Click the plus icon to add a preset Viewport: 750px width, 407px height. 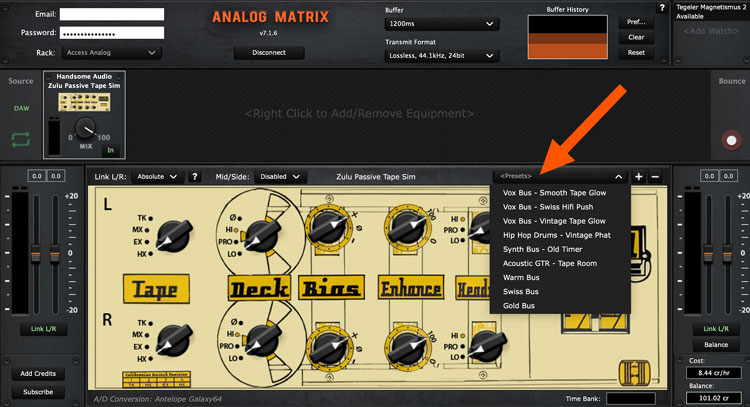(x=638, y=176)
